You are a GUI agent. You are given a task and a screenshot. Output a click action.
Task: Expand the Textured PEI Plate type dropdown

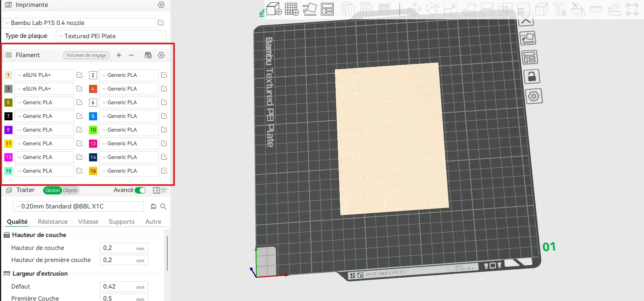111,36
